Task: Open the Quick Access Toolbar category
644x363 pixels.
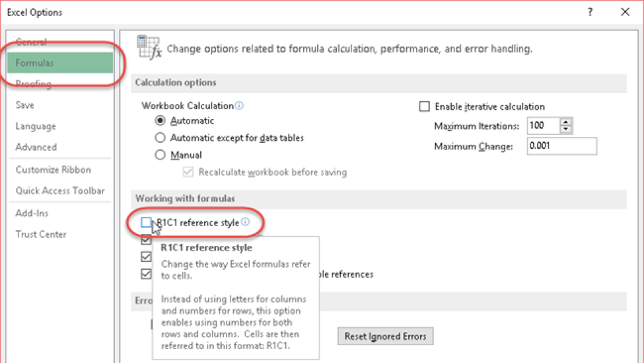Action: coord(60,190)
